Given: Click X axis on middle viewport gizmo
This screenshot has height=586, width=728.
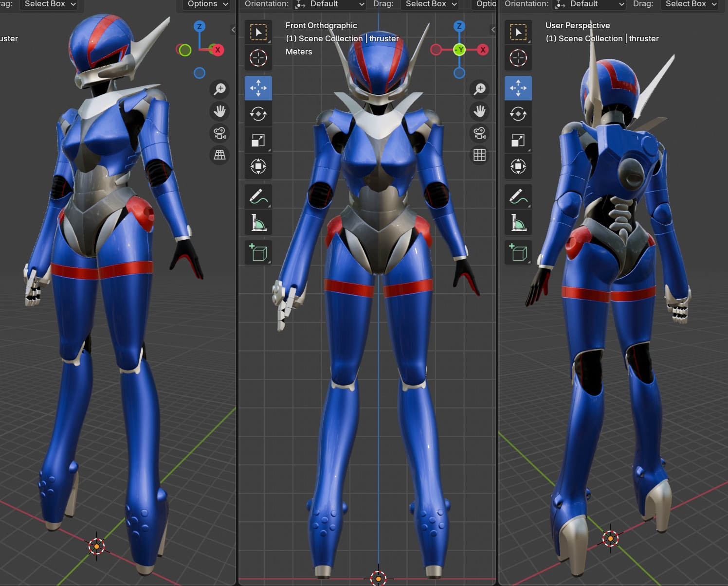Looking at the screenshot, I should pos(483,50).
